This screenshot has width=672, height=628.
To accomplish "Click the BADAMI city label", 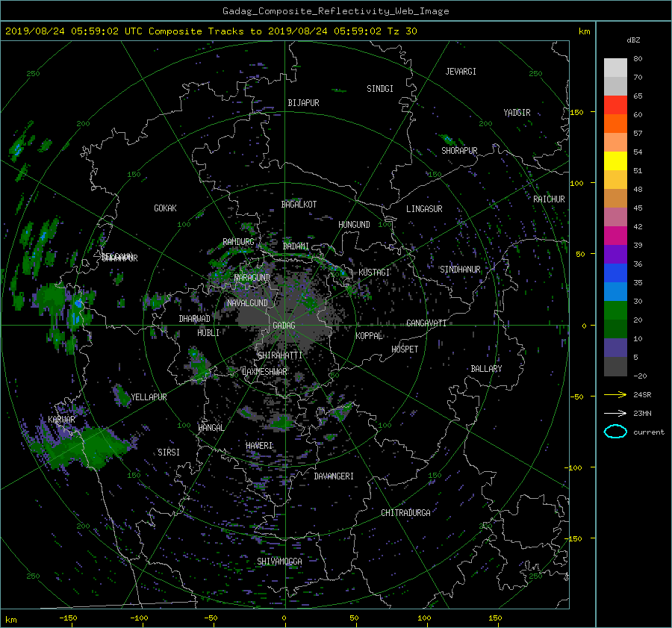I will click(296, 246).
